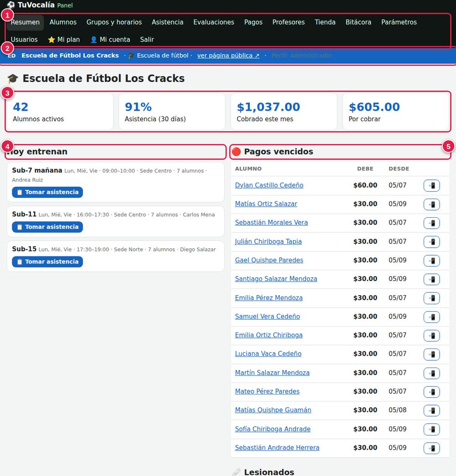Open Luciana Vaca Cedeño student link
The width and height of the screenshot is (456, 476).
click(268, 353)
